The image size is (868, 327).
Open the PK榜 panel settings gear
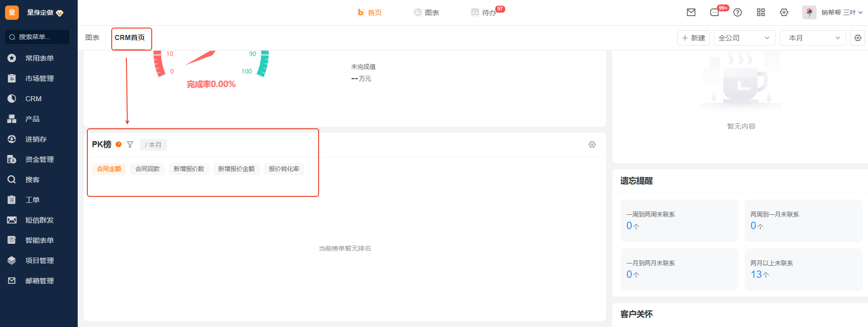(592, 144)
